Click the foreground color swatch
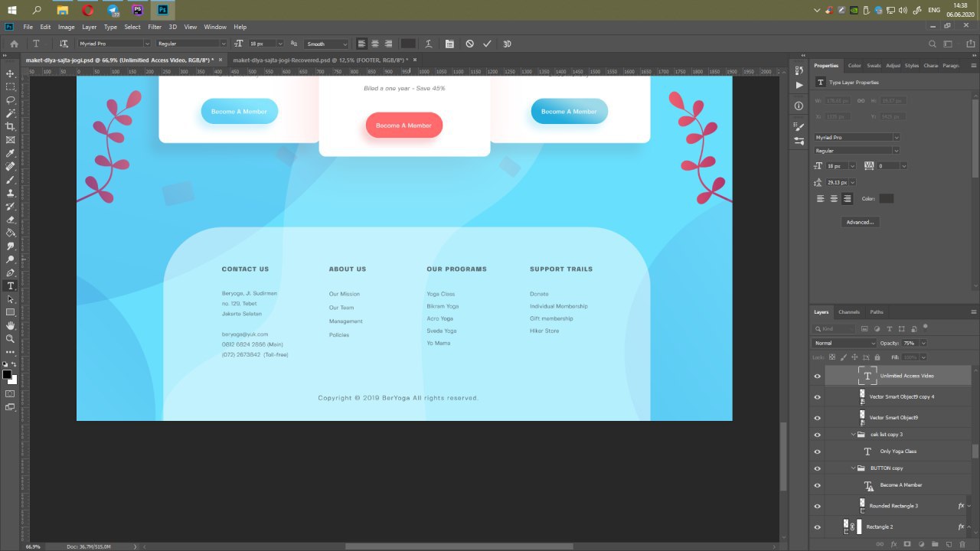 (7, 374)
